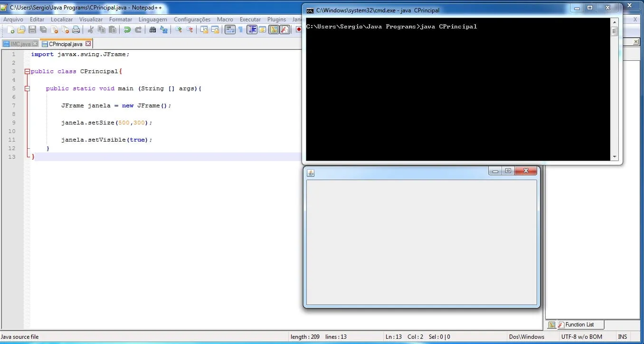
Task: Click the cmd window scrollbar thumb
Action: 614,31
